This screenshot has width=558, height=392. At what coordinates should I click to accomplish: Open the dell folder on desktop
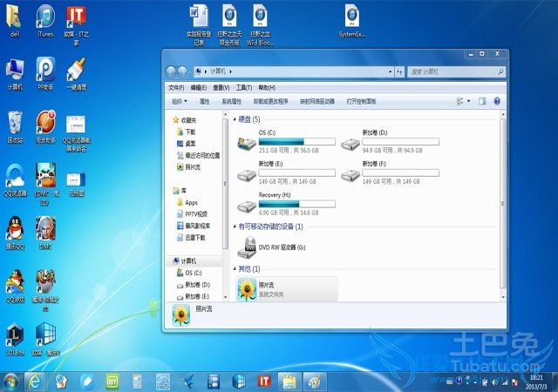[15, 17]
